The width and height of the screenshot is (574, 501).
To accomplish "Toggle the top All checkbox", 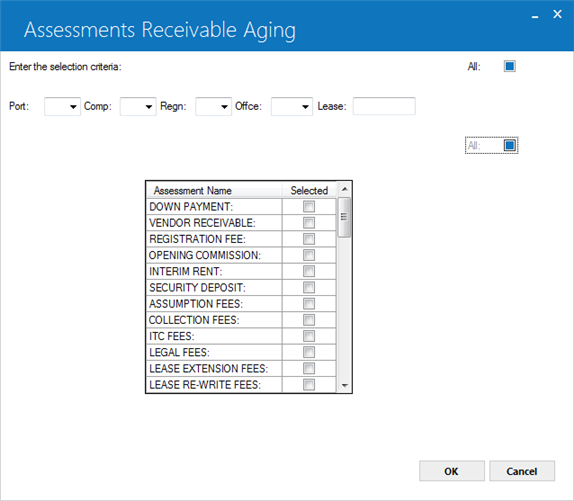I will [x=510, y=66].
